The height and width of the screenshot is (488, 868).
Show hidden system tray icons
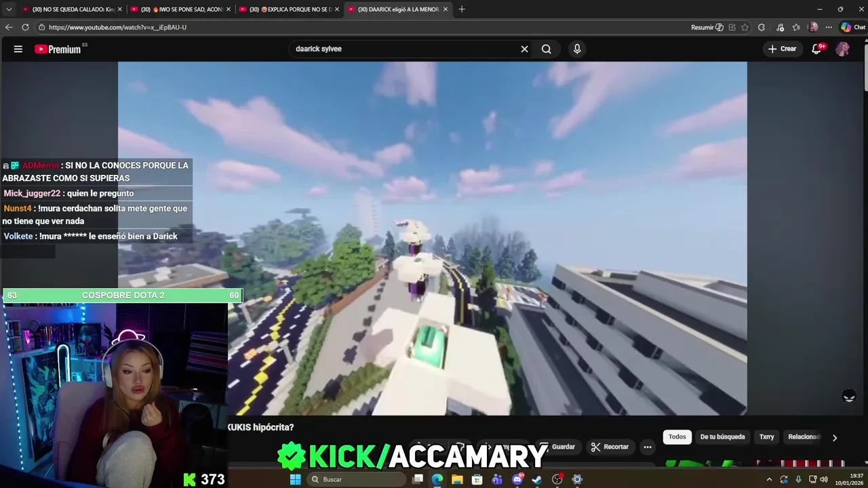pos(769,479)
